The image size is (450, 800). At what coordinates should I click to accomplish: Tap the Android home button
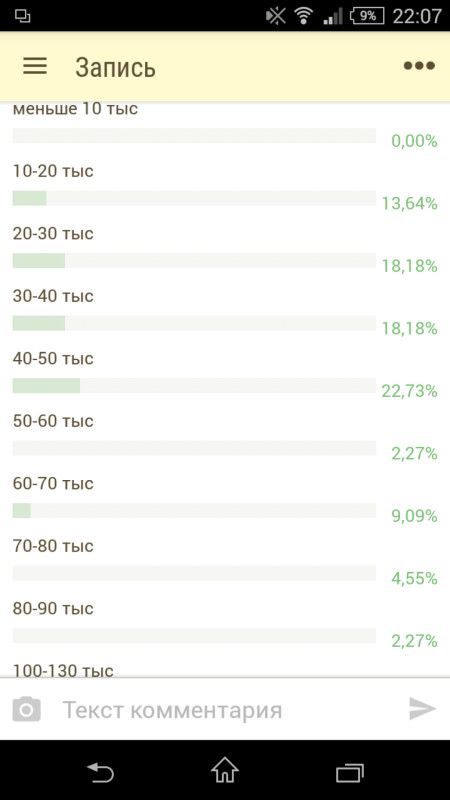point(224,770)
